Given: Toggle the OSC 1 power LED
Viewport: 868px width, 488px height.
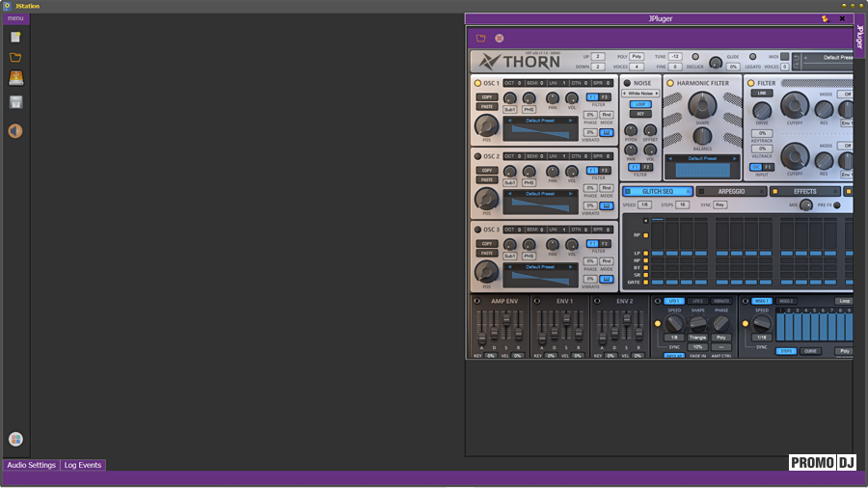Looking at the screenshot, I should tap(477, 83).
